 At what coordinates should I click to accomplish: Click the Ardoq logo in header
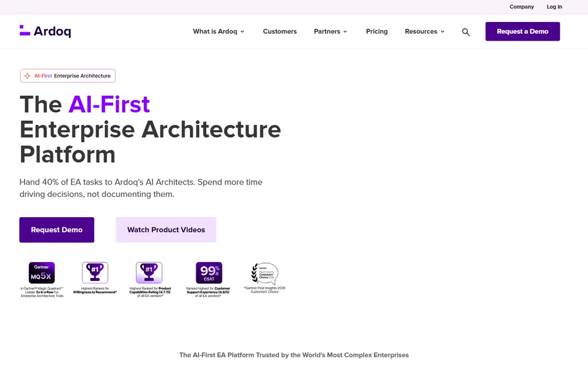tap(45, 31)
